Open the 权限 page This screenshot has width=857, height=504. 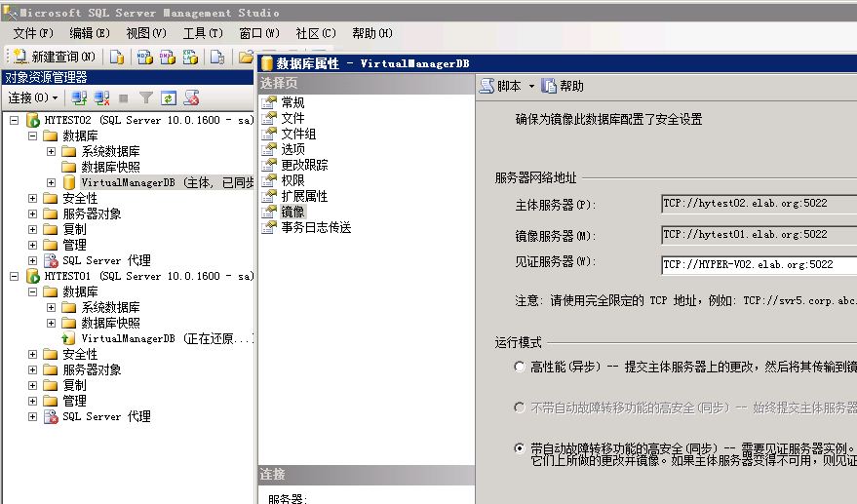tap(292, 180)
